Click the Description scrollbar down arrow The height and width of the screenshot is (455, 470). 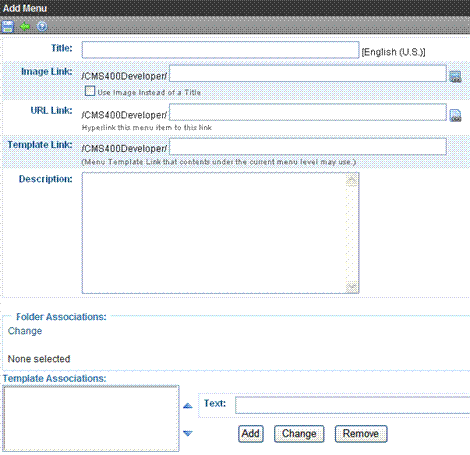352,287
